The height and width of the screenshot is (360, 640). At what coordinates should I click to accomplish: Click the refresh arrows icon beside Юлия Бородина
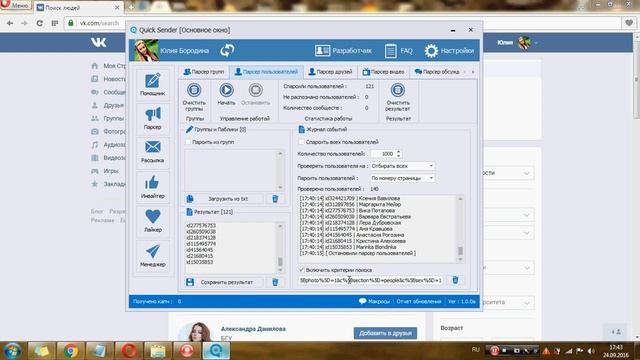click(227, 50)
